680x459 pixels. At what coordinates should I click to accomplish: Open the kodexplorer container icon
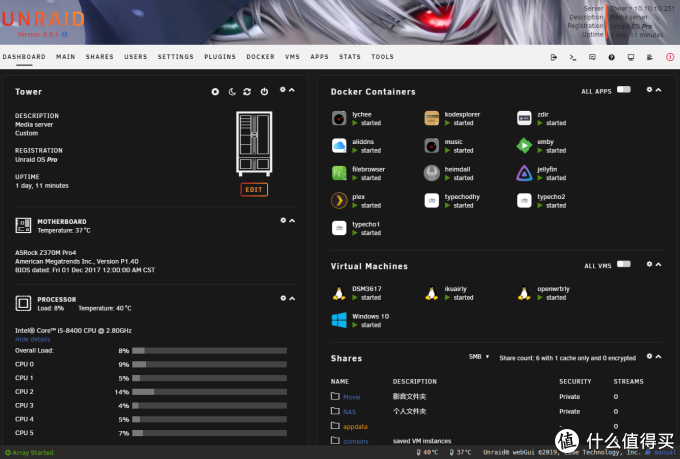point(432,118)
